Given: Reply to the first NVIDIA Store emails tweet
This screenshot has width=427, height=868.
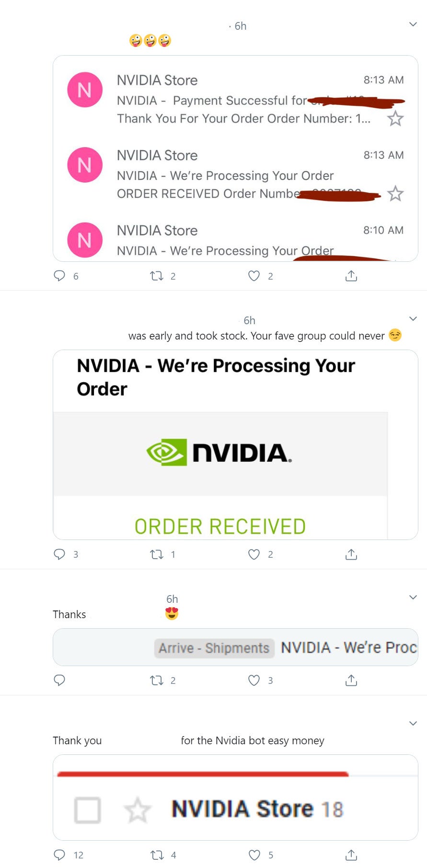Looking at the screenshot, I should (x=59, y=276).
